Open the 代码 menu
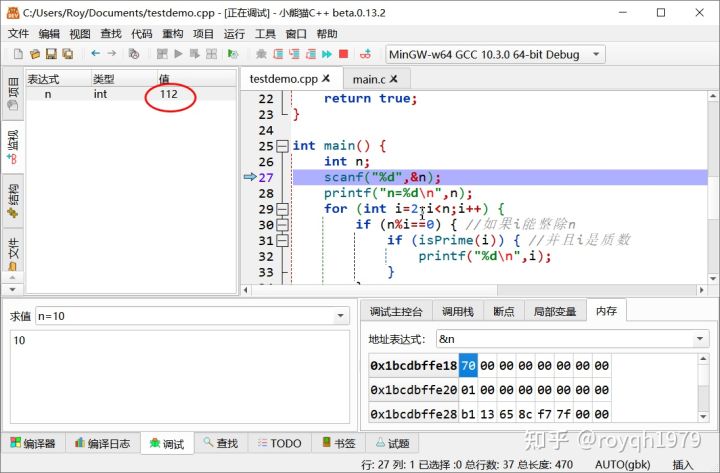This screenshot has height=473, width=720. pyautogui.click(x=141, y=34)
